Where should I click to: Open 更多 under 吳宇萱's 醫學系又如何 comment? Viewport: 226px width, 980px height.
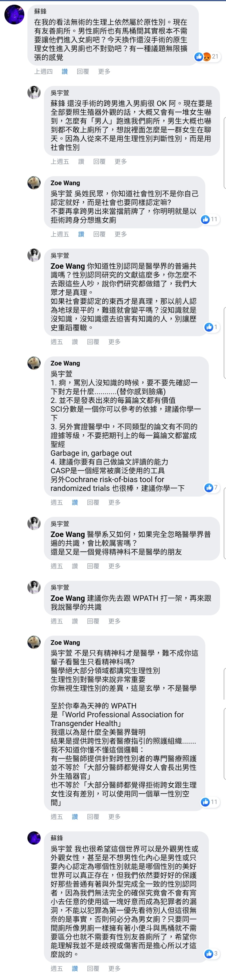(x=115, y=566)
